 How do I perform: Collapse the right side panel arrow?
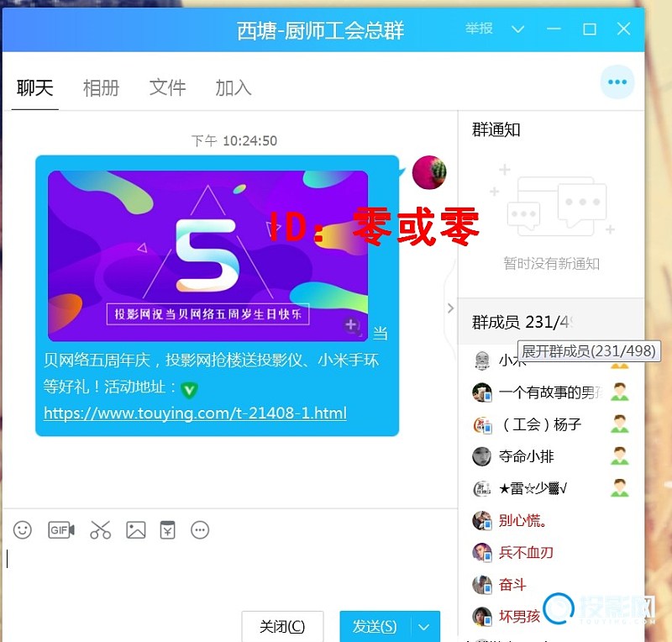[450, 308]
